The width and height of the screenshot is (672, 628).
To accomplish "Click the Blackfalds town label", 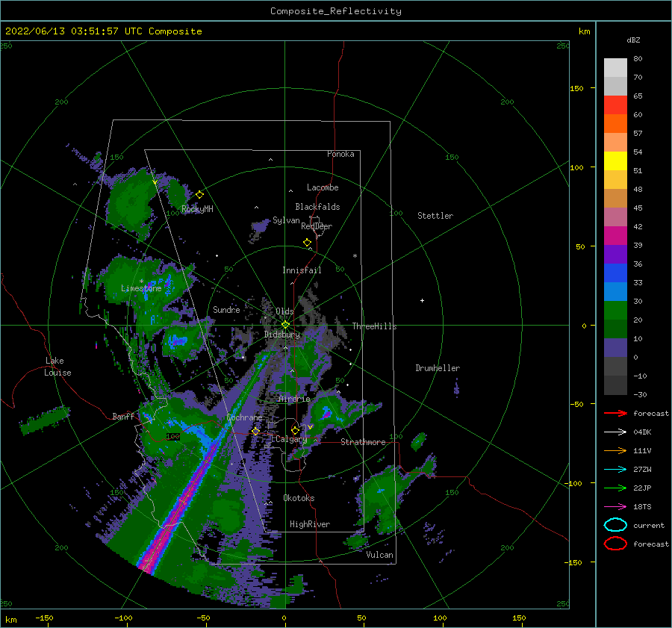I will [x=317, y=207].
